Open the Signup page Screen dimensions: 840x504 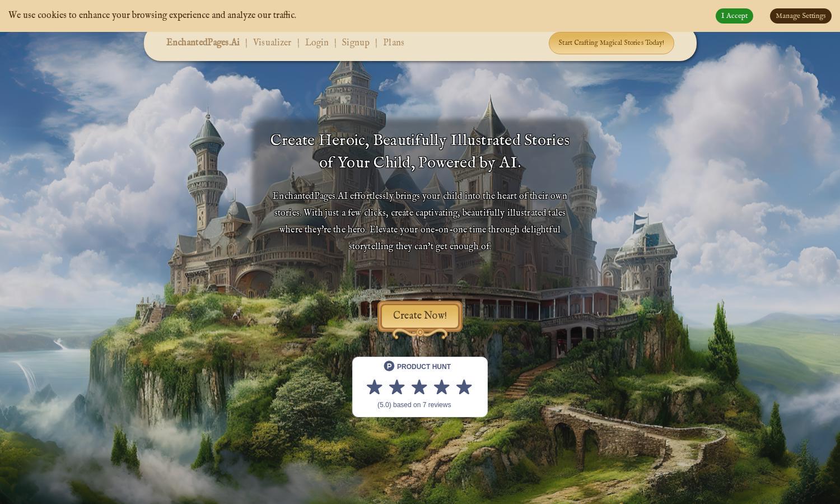[356, 43]
